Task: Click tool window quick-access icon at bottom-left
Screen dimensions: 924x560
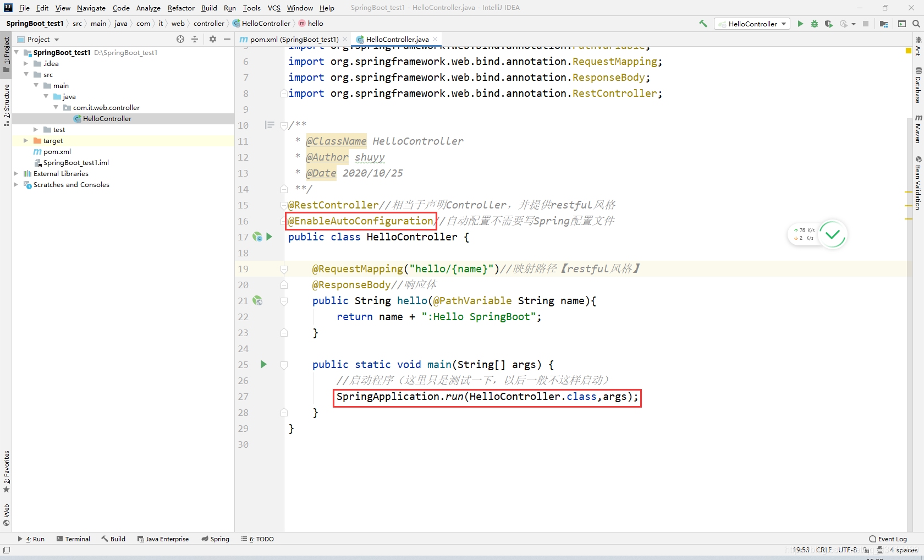Action: (7, 550)
